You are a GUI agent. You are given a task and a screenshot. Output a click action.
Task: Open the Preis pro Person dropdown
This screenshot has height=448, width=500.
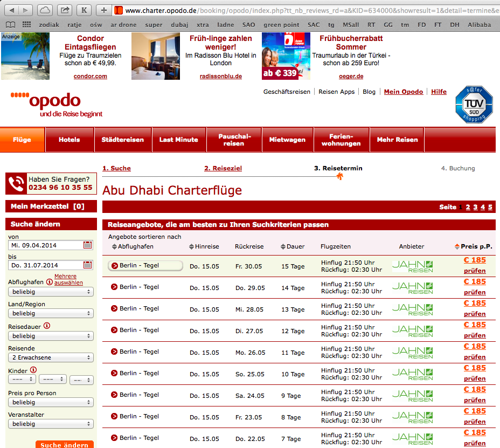[x=51, y=402]
